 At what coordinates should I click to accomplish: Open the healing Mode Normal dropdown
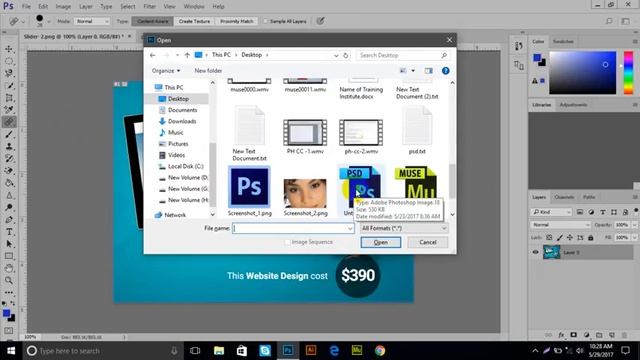pos(92,21)
